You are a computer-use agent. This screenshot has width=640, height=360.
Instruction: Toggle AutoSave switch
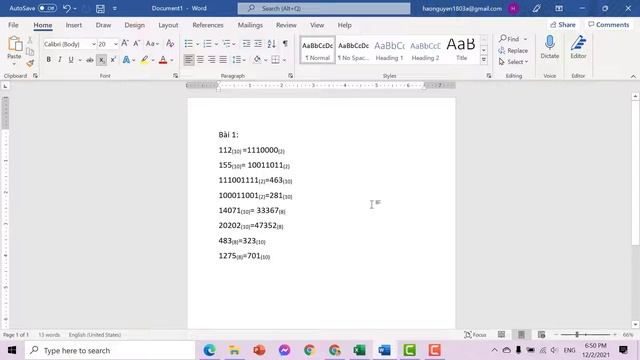pos(47,8)
